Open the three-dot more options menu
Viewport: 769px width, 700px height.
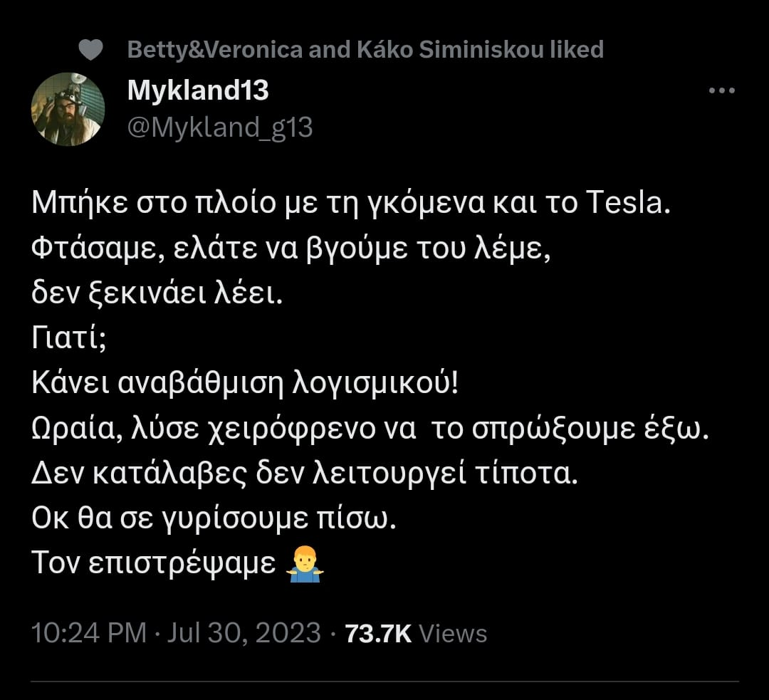coord(721,90)
